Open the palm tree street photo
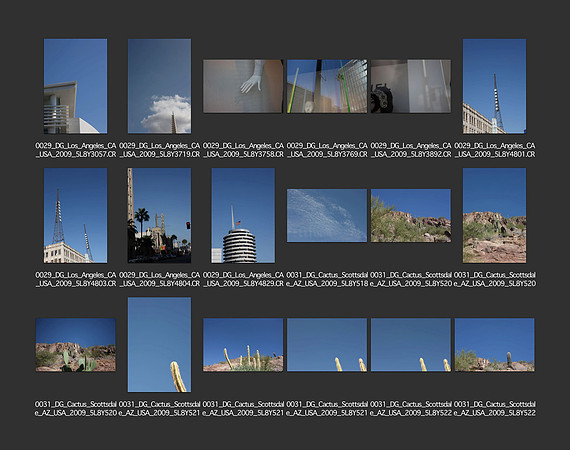 159,215
